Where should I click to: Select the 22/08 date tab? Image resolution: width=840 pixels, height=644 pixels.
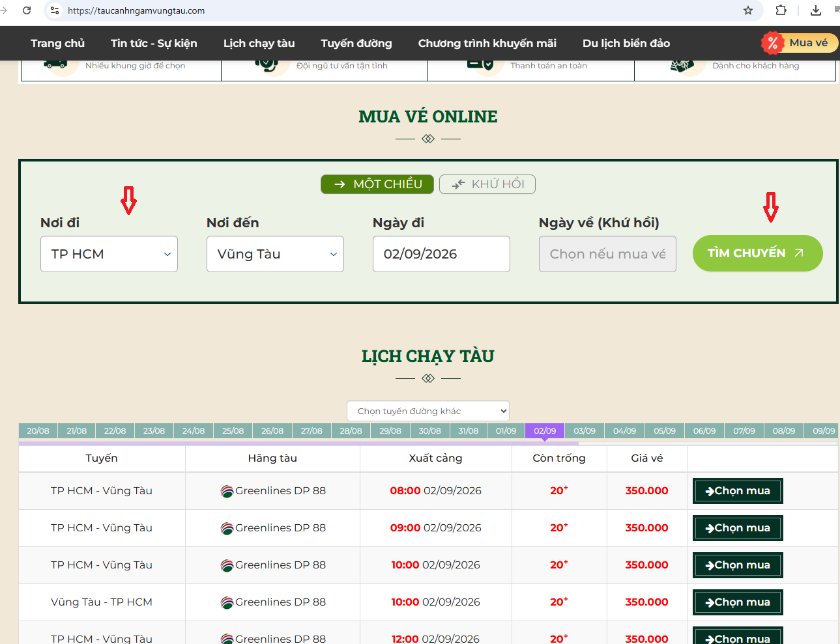(115, 431)
